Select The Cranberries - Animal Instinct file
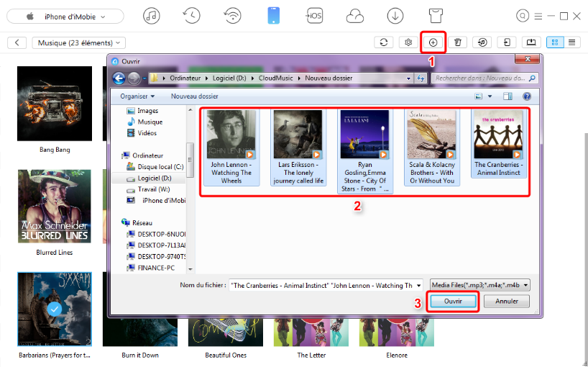The width and height of the screenshot is (588, 367). [498, 143]
